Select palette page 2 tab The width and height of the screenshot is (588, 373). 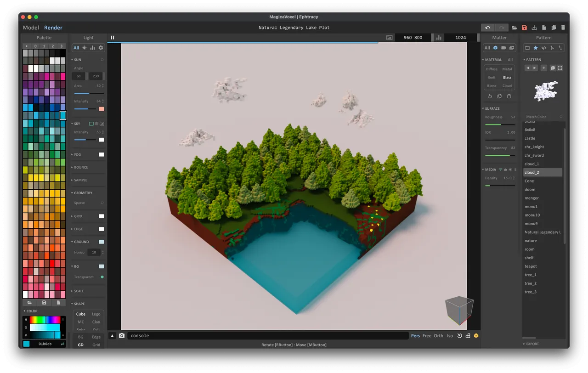tap(53, 46)
